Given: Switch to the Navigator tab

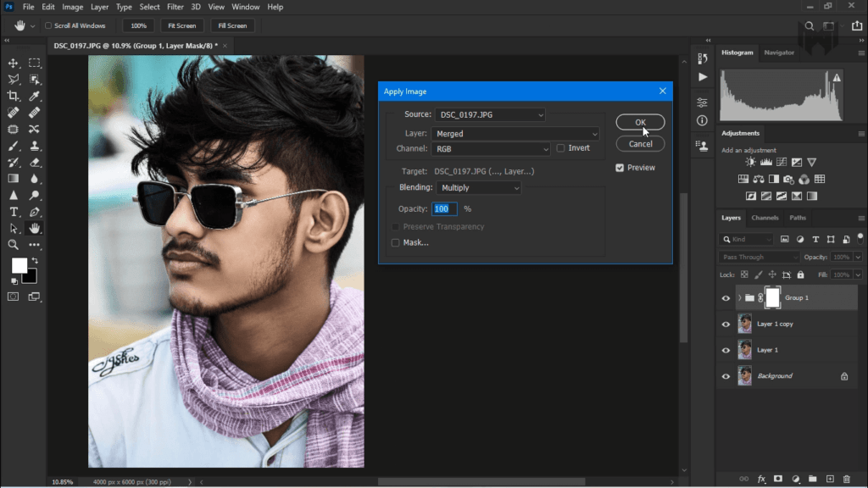Looking at the screenshot, I should click(x=779, y=53).
